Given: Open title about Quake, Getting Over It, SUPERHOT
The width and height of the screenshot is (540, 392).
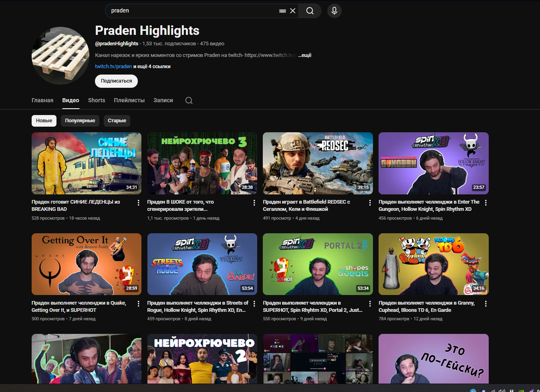Looking at the screenshot, I should click(79, 307).
